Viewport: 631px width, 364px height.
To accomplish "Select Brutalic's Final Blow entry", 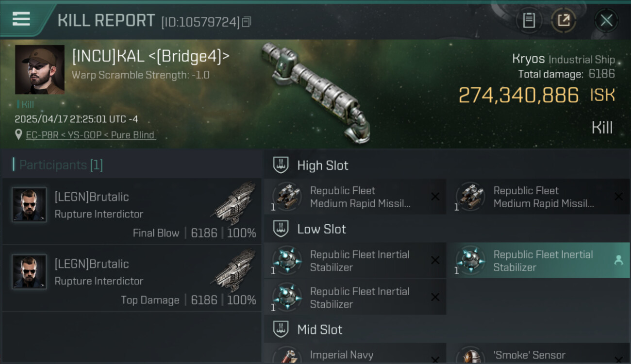I will [132, 212].
